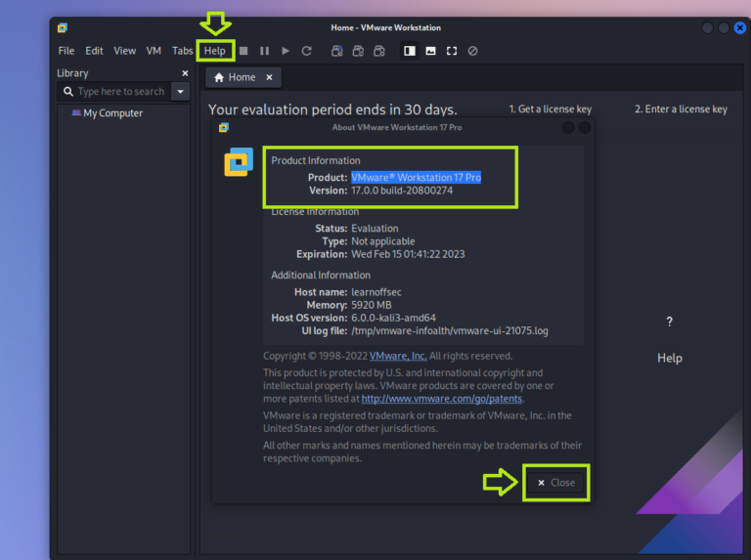Expand the library search dropdown arrow
This screenshot has width=751, height=560.
click(x=180, y=92)
